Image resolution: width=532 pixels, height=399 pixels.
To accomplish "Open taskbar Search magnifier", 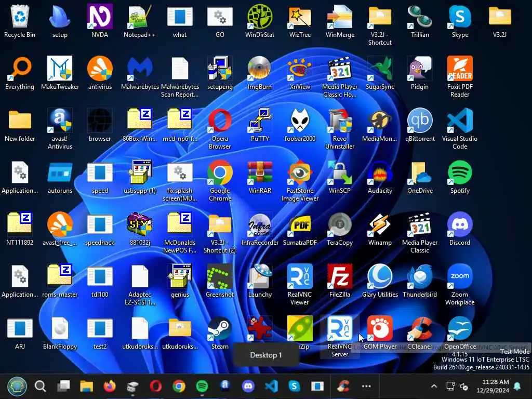I will click(x=41, y=386).
